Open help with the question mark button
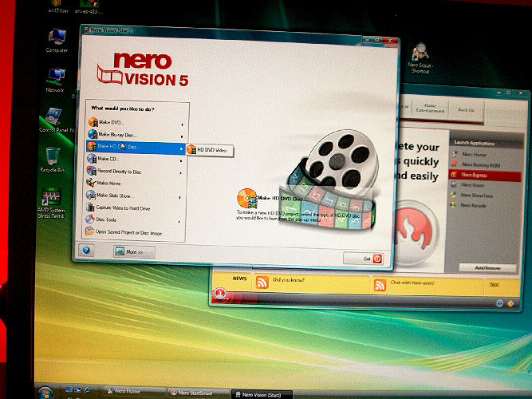The height and width of the screenshot is (399, 532). 86,251
